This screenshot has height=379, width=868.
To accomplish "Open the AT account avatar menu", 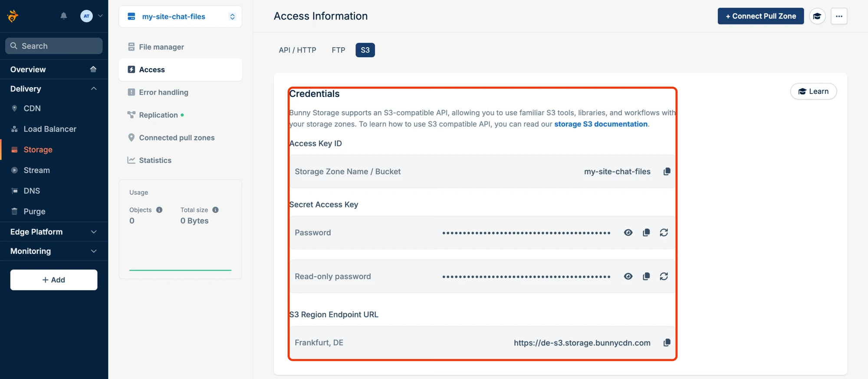I will click(86, 16).
